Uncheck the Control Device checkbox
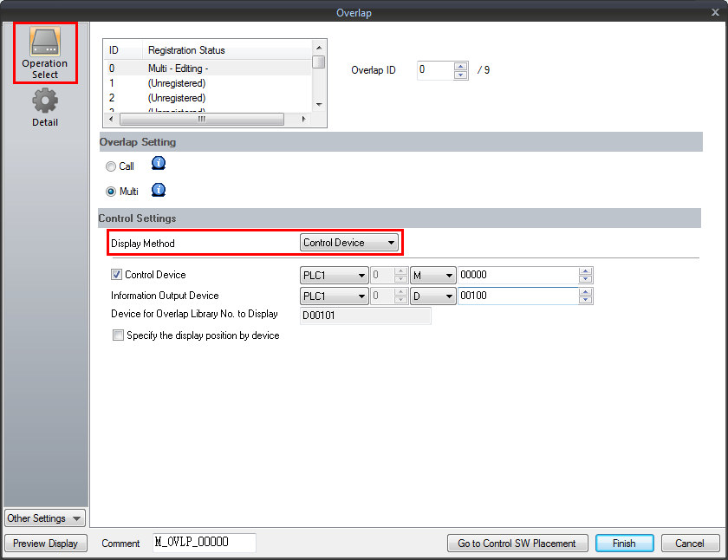Viewport: 728px width, 560px height. [x=118, y=275]
